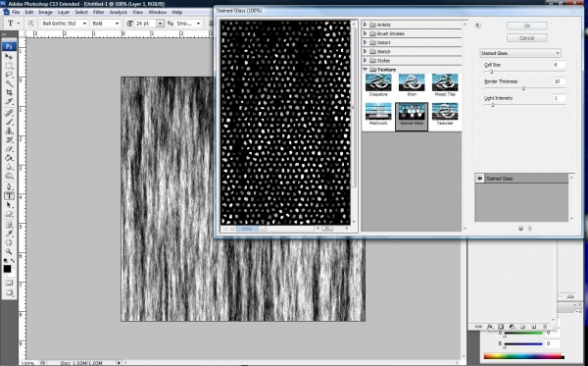Open the Bell Gothic Std font dropdown
Viewport: 588px width, 366px height.
(84, 24)
